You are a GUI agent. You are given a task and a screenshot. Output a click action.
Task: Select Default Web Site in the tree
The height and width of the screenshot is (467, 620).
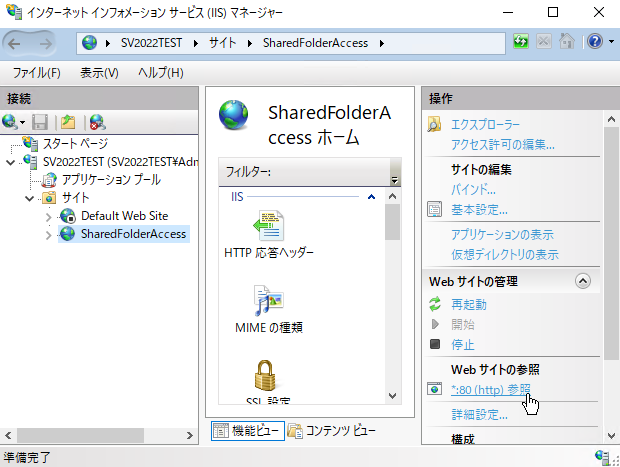click(x=125, y=216)
